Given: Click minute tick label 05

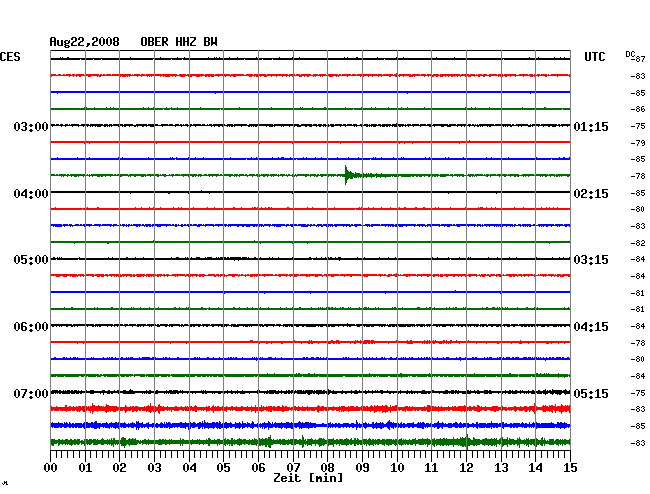Looking at the screenshot, I should coord(223,467).
